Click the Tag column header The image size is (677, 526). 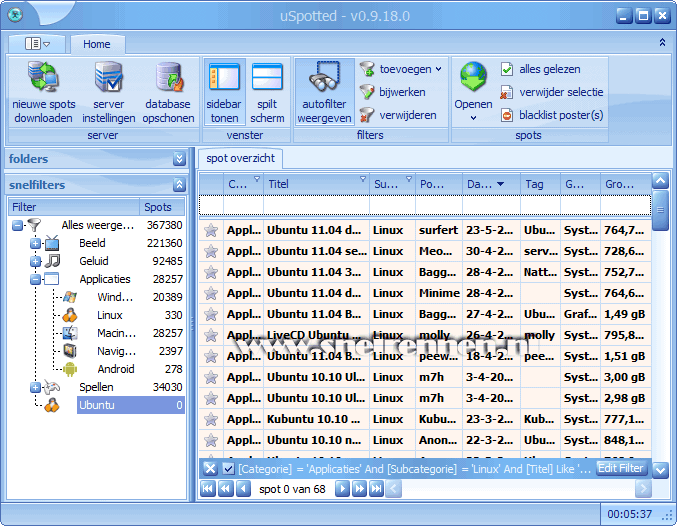541,184
